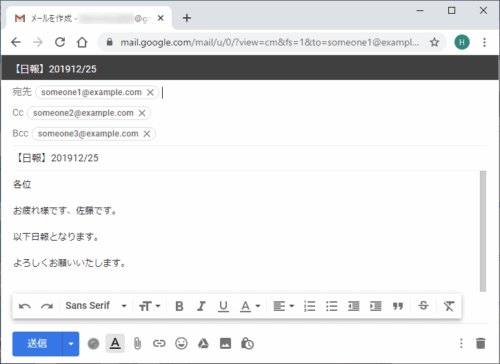Toggle bold formatting
500x364 pixels.
pos(179,306)
